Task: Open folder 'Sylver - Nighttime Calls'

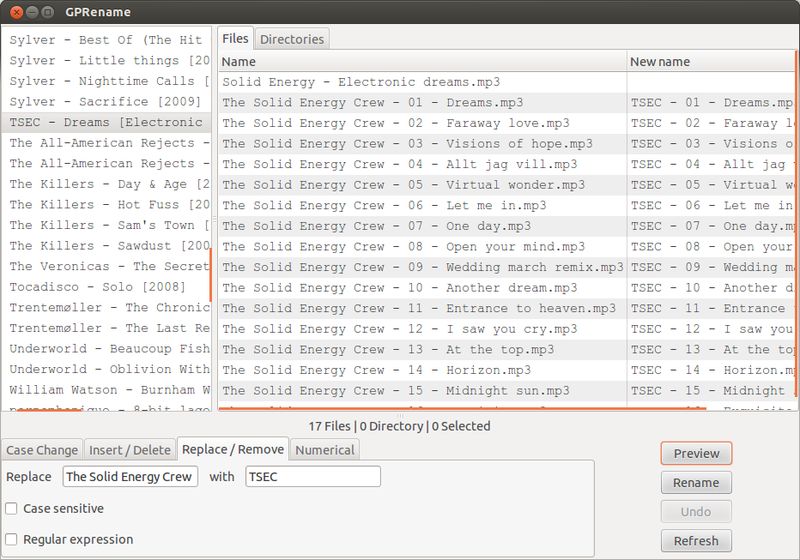Action: click(106, 81)
